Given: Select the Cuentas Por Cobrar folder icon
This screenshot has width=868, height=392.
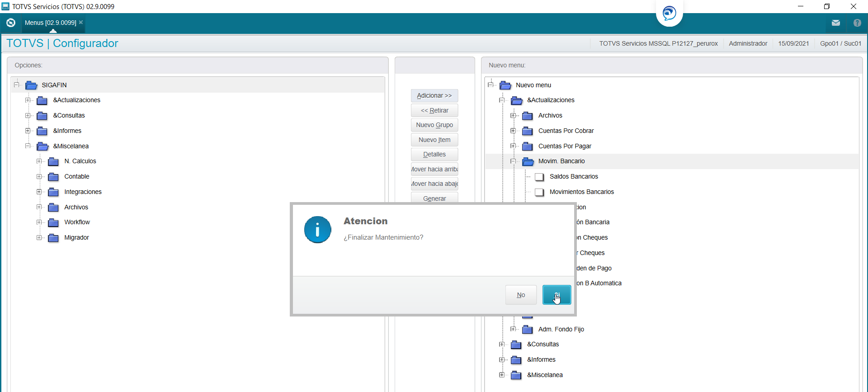Looking at the screenshot, I should click(527, 131).
